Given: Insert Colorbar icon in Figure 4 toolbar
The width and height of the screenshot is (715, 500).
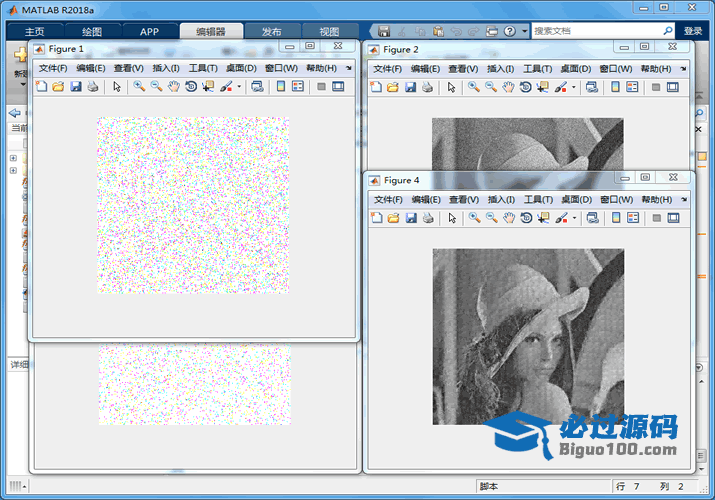Looking at the screenshot, I should [x=617, y=218].
